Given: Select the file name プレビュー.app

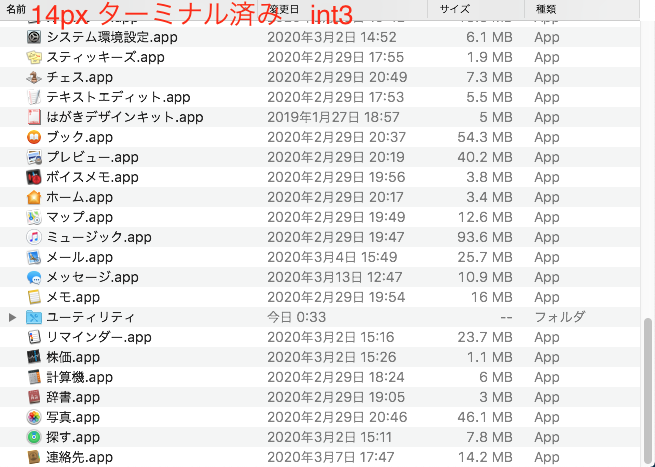Looking at the screenshot, I should coord(92,157).
